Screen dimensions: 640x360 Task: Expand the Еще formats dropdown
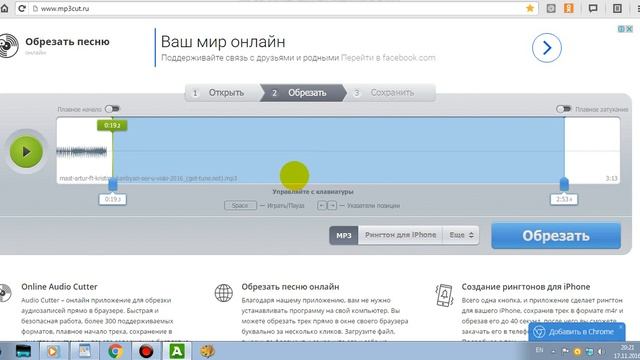pyautogui.click(x=461, y=235)
